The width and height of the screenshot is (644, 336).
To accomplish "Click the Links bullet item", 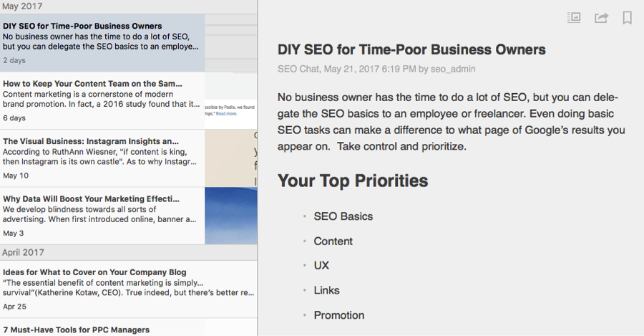I will [326, 290].
